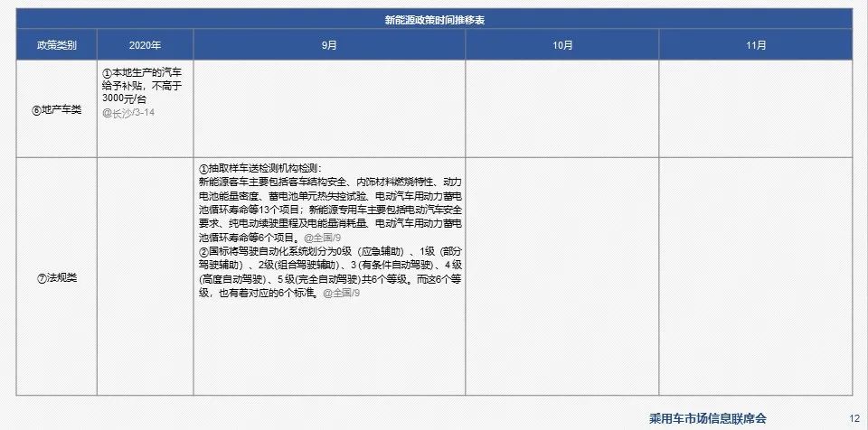Select the ⑦法规类 row label
The height and width of the screenshot is (430, 868).
[56, 278]
